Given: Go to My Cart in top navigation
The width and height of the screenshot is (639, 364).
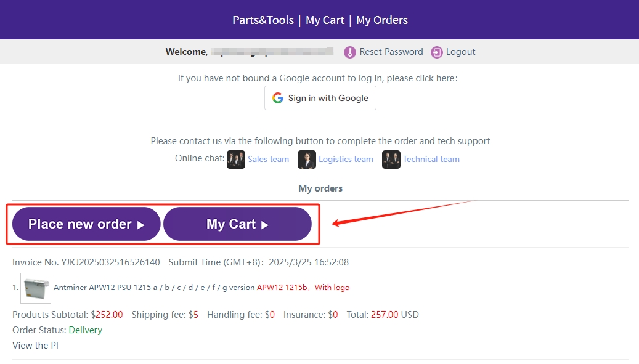Looking at the screenshot, I should [x=325, y=20].
